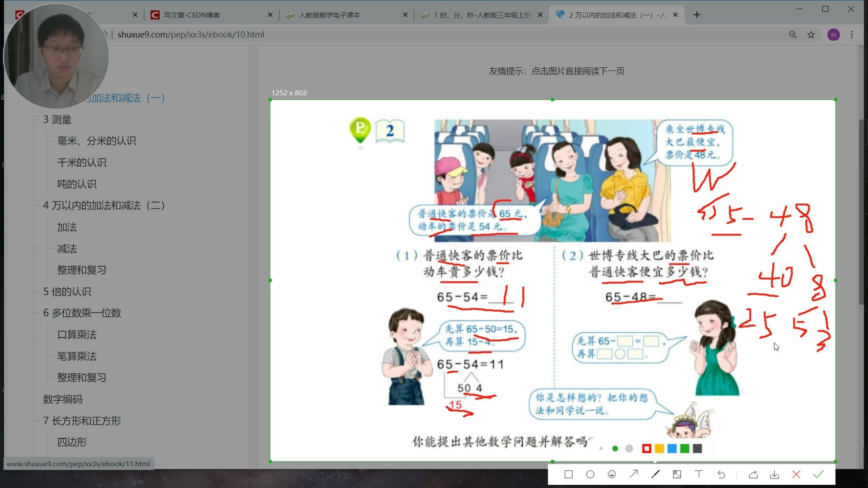Select the rectangle annotation tool
This screenshot has height=488, width=868.
(568, 474)
